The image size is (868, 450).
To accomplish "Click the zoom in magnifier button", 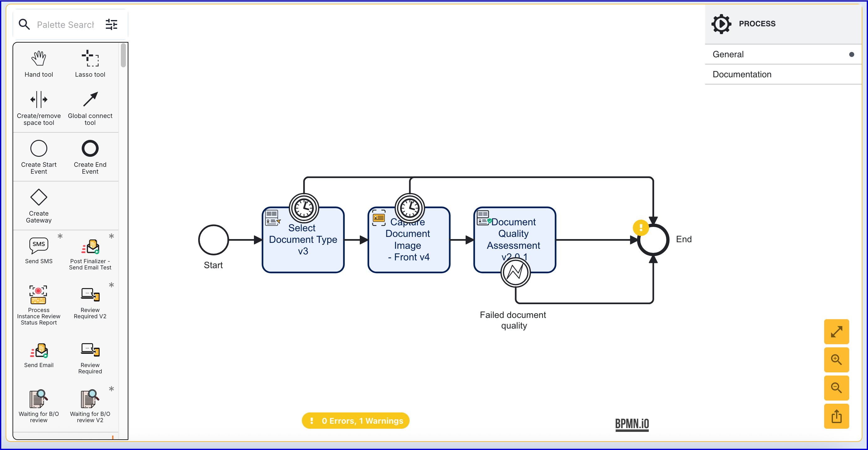I will tap(836, 360).
